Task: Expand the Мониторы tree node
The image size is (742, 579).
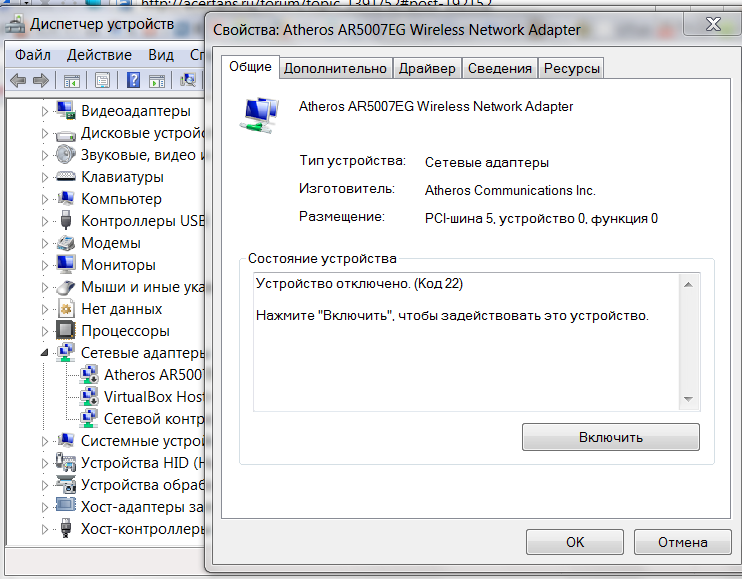Action: [45, 265]
